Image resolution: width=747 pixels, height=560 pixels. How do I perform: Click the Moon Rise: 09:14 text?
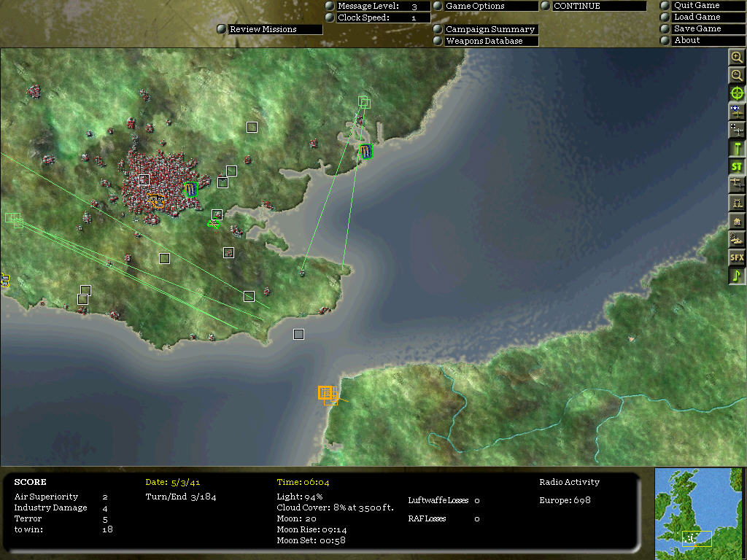tap(312, 529)
